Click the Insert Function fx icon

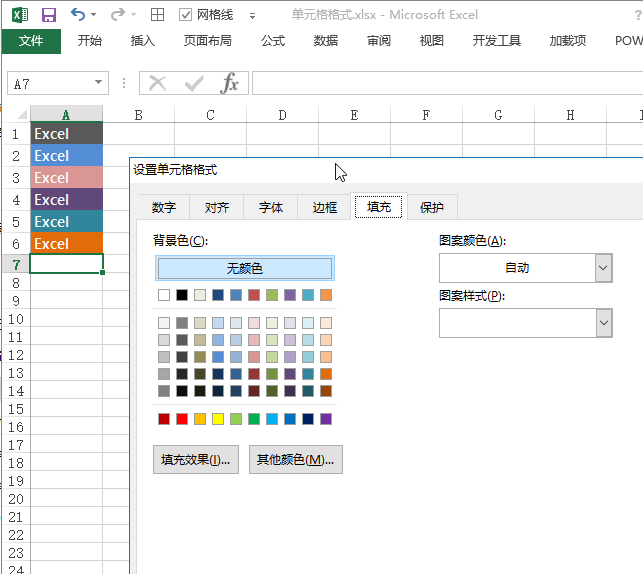coord(230,83)
